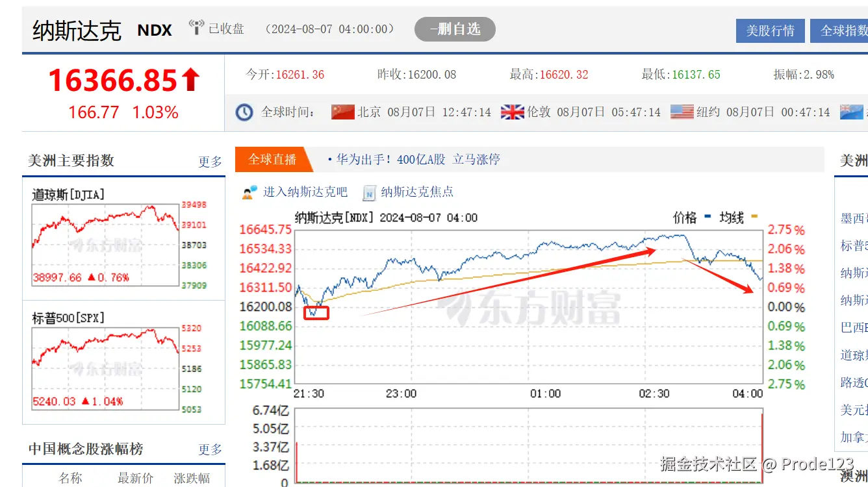Screen dimensions: 868x487
Task: Open the 道琼斯[DJIA] mini chart
Action: tap(105, 245)
